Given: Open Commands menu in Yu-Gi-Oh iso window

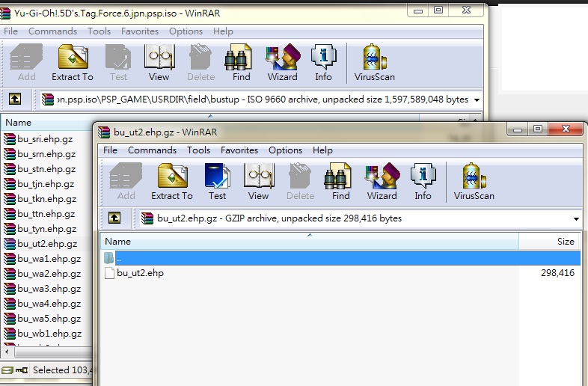Looking at the screenshot, I should click(52, 31).
